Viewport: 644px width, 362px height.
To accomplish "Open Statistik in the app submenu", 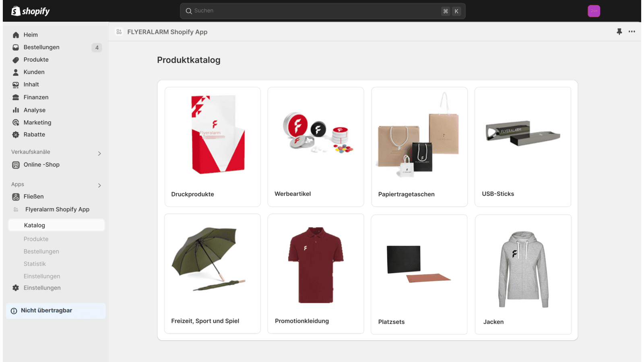I will (x=35, y=264).
